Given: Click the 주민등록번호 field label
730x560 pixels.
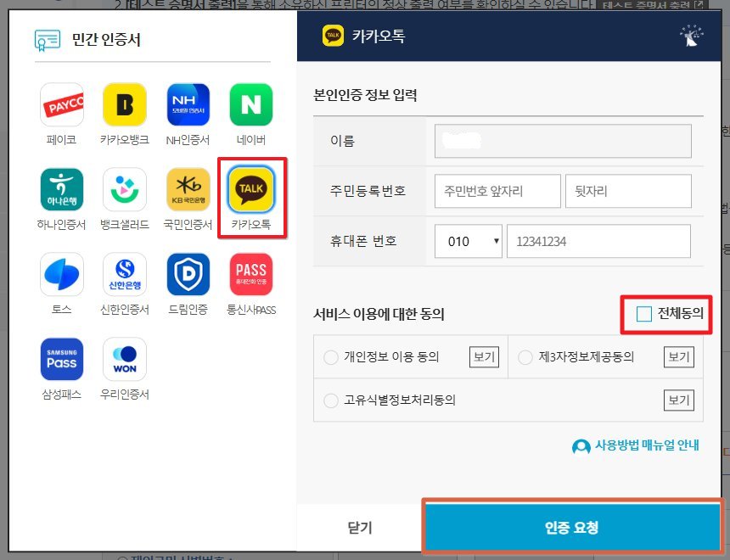Looking at the screenshot, I should (368, 191).
